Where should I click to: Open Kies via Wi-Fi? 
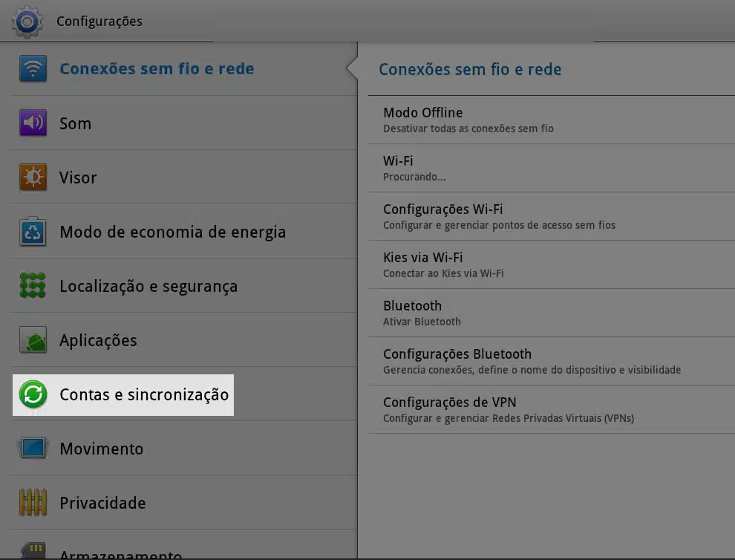(551, 264)
